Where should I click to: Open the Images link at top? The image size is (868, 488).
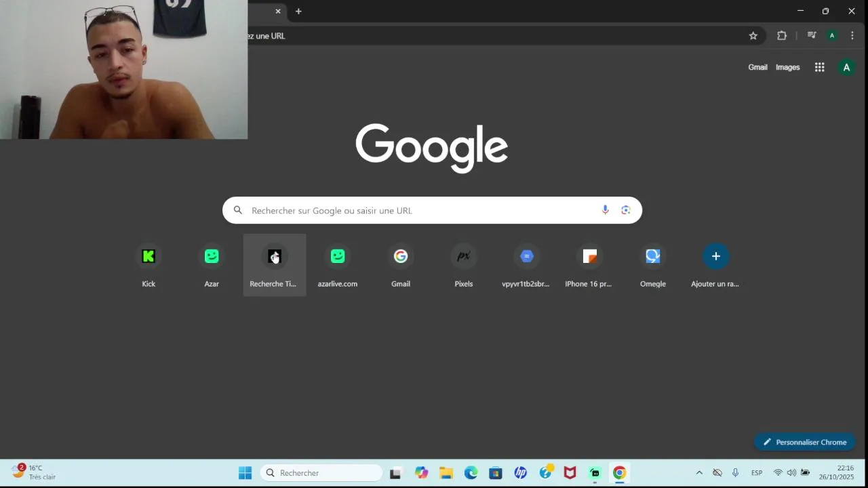pos(787,67)
